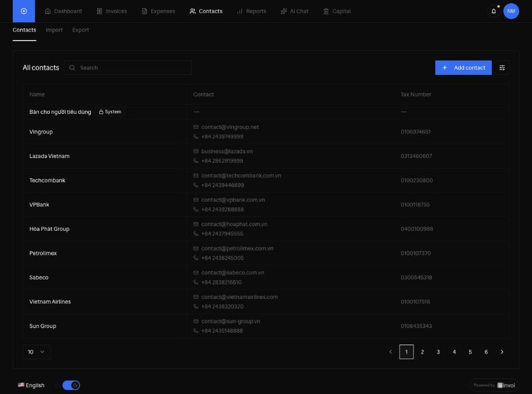Click email business@lazada.vn
This screenshot has height=394, width=532.
pyautogui.click(x=227, y=151)
